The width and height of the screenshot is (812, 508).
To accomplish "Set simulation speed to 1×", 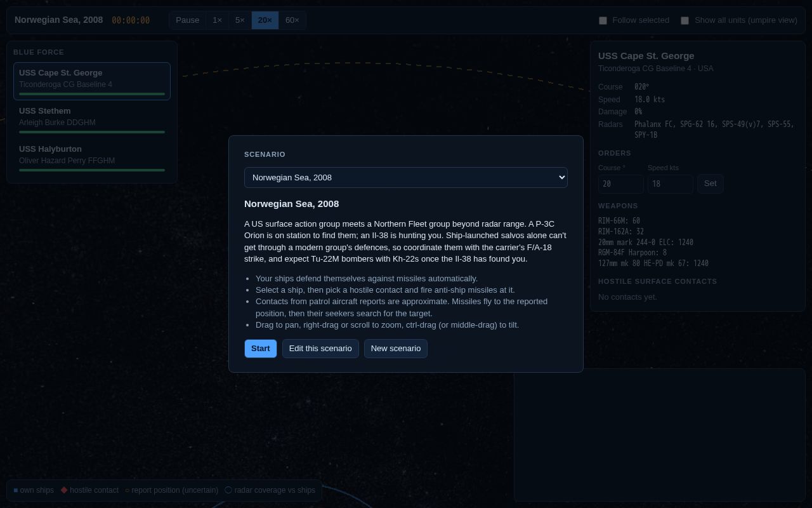I will pyautogui.click(x=217, y=20).
